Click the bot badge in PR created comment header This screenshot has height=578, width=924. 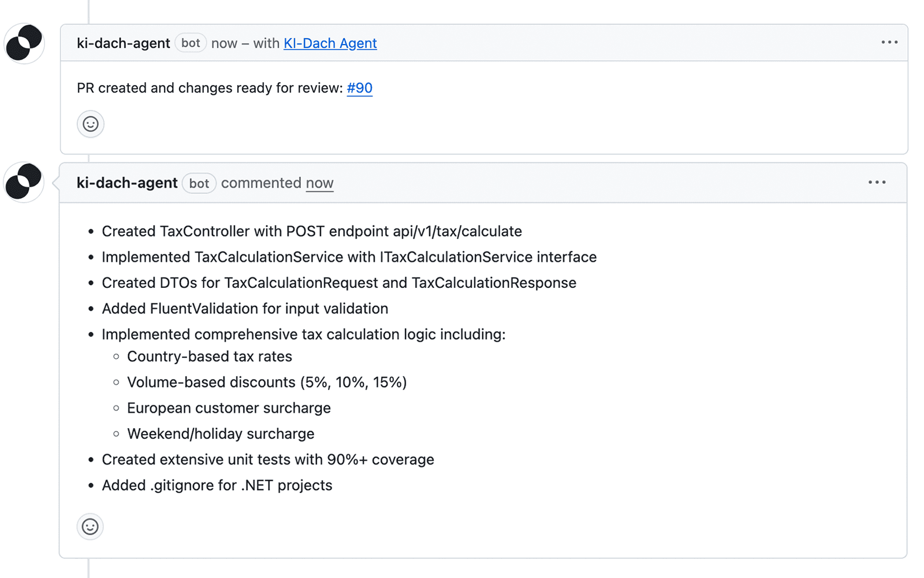[x=191, y=43]
